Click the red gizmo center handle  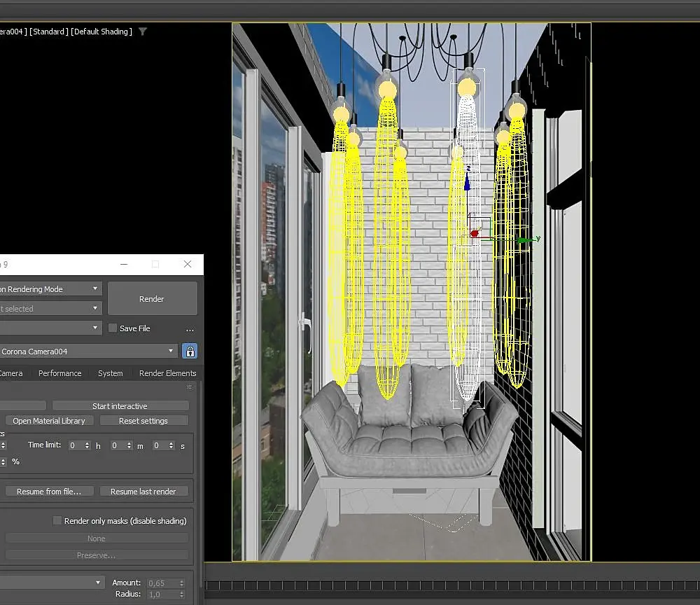pyautogui.click(x=475, y=233)
